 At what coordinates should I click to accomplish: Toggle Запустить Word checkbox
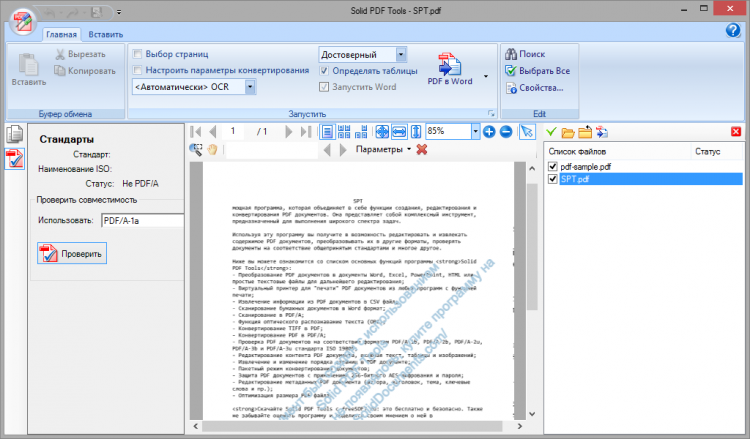click(x=324, y=87)
